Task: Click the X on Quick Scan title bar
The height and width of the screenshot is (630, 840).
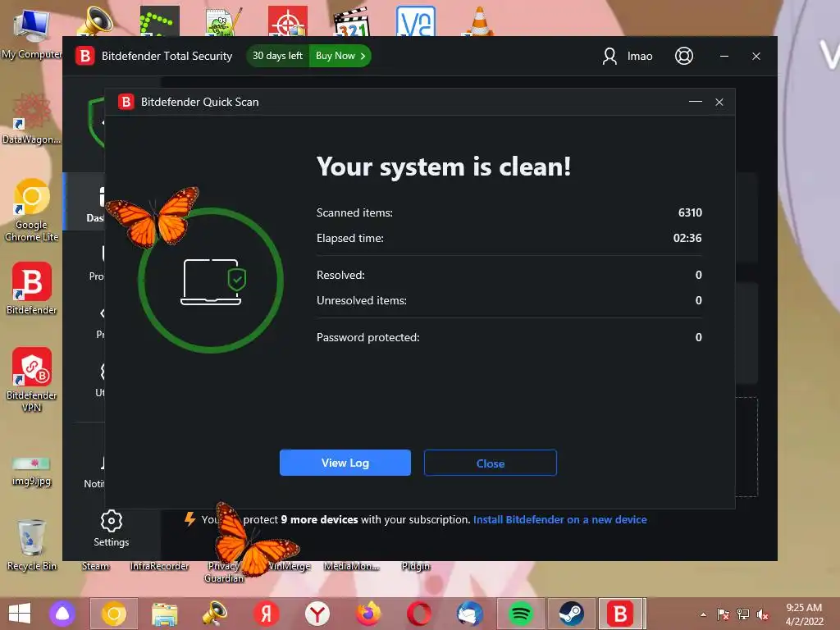Action: (719, 102)
